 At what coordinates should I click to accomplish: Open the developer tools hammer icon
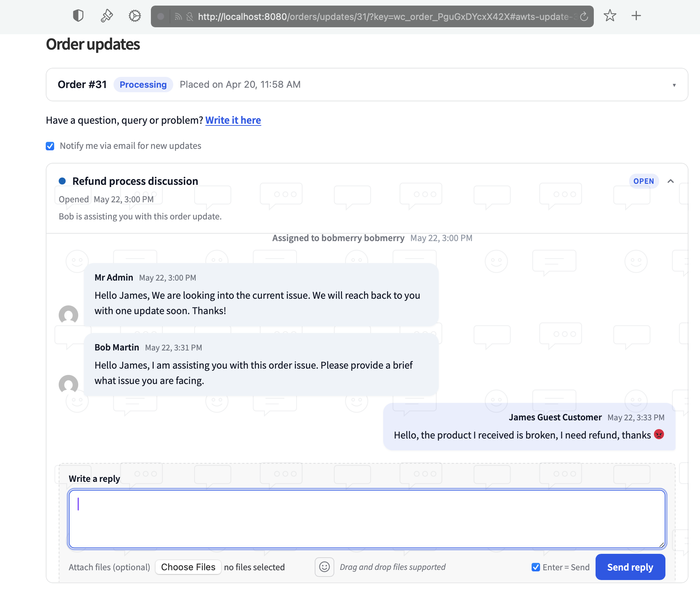tap(107, 16)
